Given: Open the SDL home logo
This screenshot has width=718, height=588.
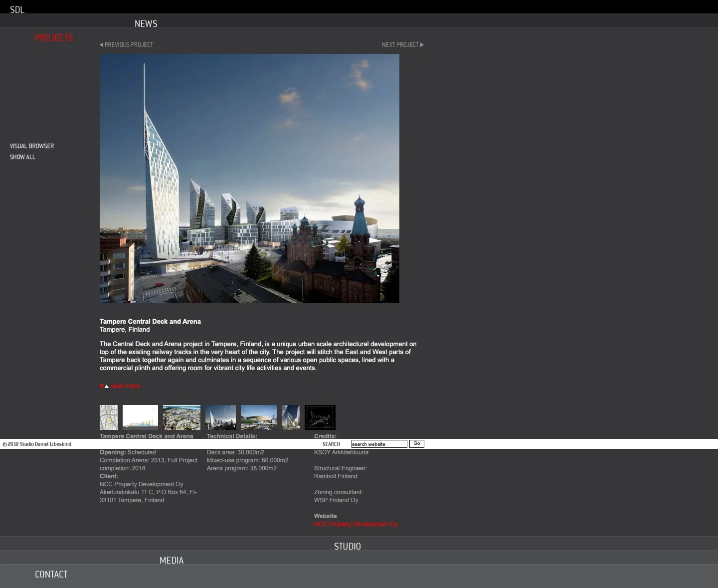Looking at the screenshot, I should 17,9.
